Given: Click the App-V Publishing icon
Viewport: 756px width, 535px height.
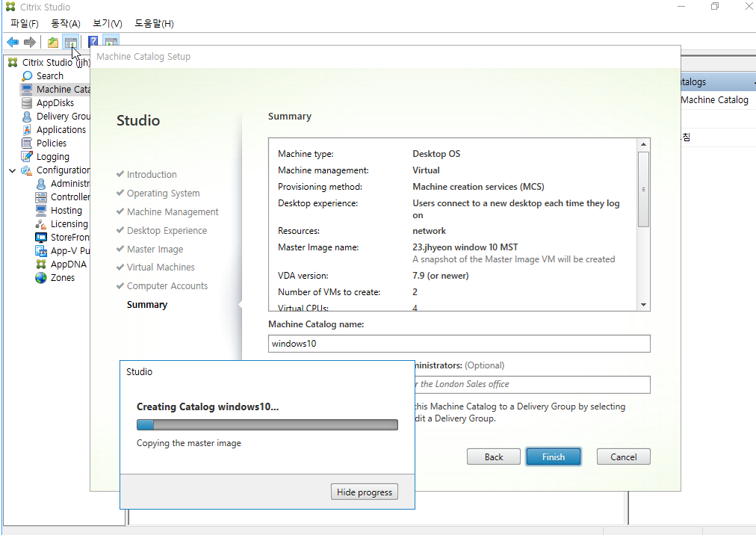Looking at the screenshot, I should click(42, 251).
